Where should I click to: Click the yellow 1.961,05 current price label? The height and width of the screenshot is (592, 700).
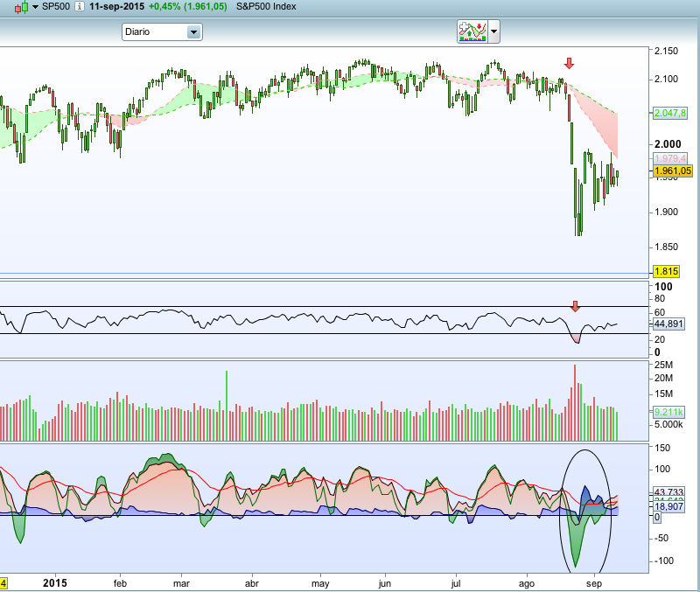point(673,171)
